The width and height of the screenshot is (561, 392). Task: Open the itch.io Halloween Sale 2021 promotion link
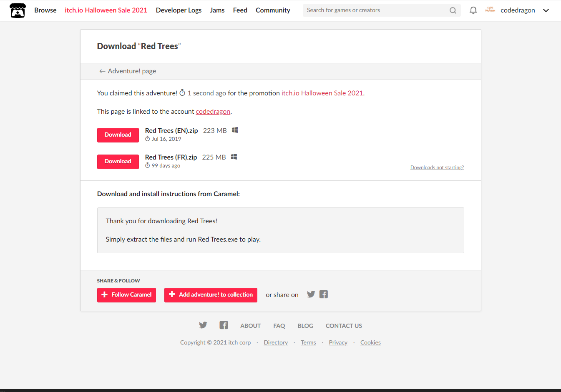[322, 93]
